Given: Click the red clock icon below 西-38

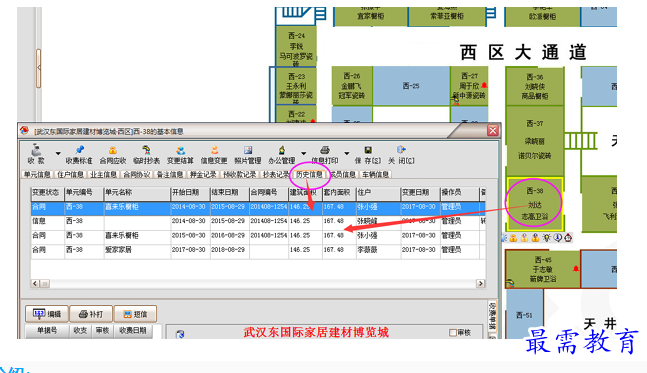Looking at the screenshot, I should [568, 238].
